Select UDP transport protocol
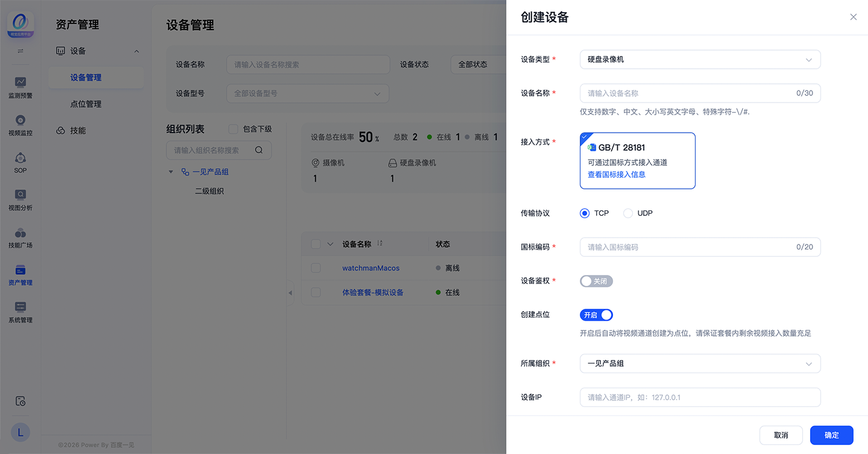 (x=628, y=213)
